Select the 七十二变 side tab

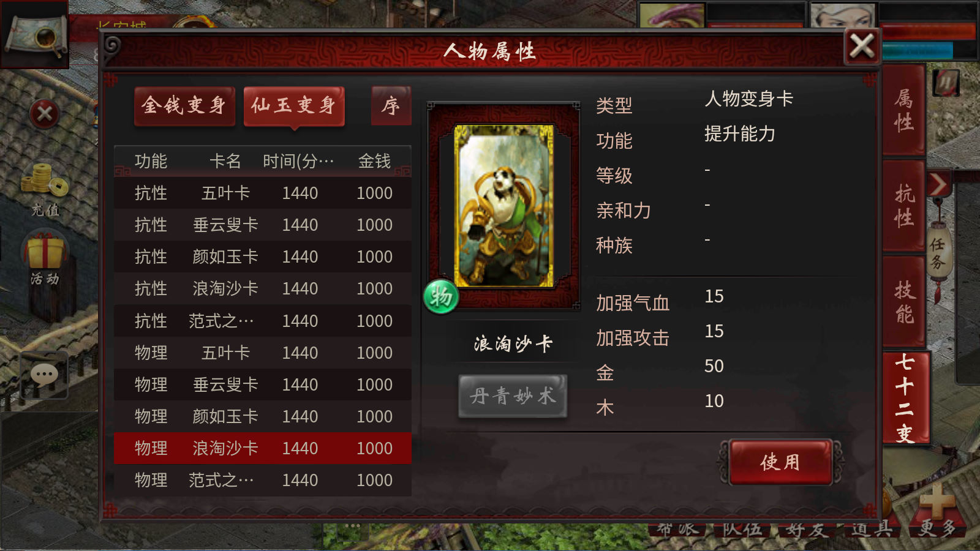pyautogui.click(x=905, y=398)
